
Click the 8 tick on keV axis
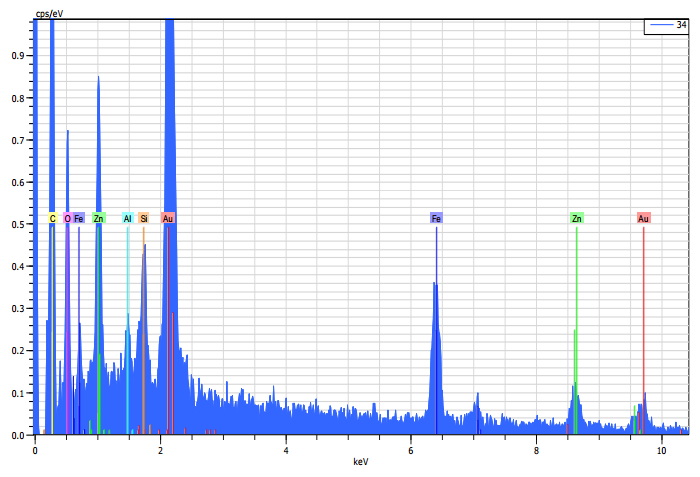pos(536,450)
